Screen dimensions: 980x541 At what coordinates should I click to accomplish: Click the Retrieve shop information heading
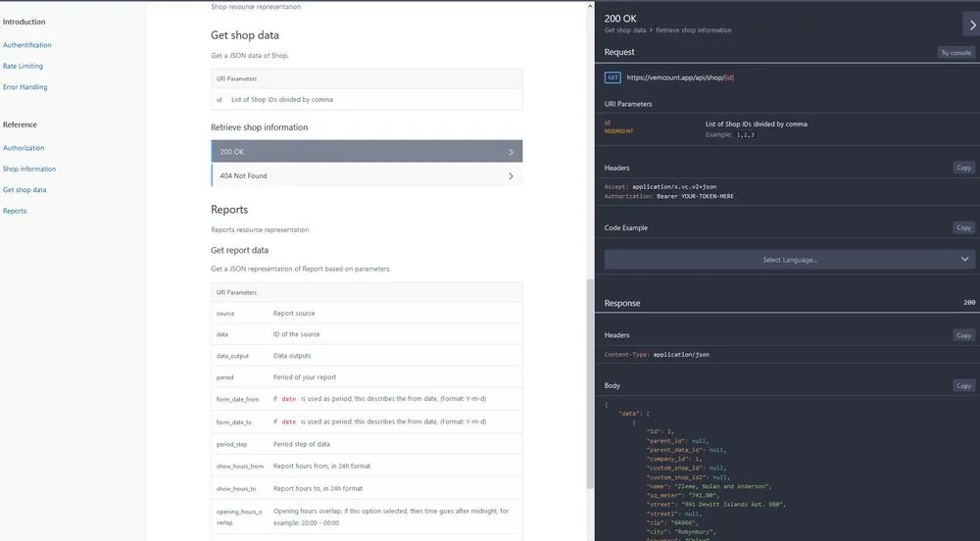pos(260,127)
